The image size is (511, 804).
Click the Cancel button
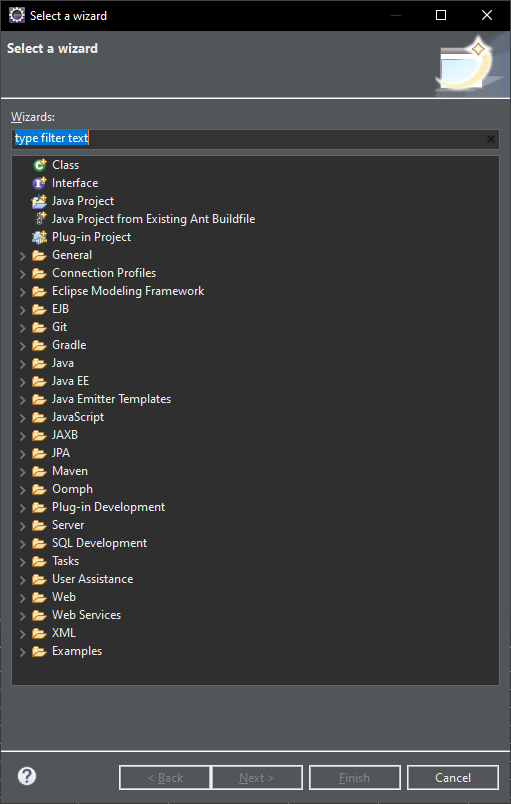tap(453, 777)
